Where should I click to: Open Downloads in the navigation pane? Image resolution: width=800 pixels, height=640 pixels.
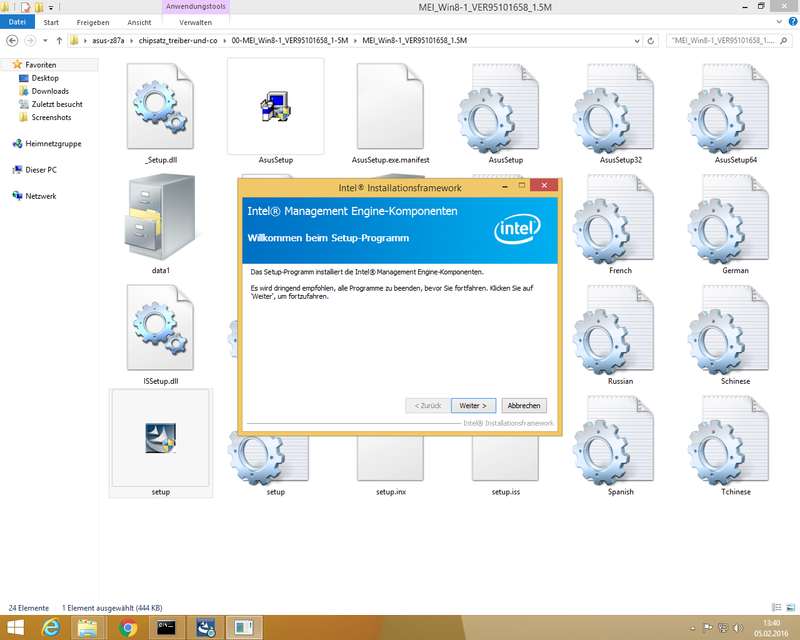50,91
